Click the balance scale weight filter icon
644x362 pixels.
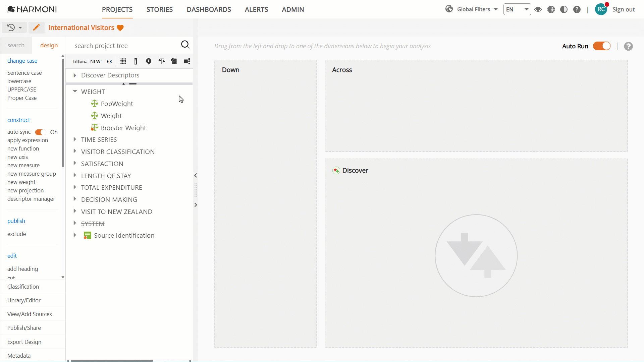coord(162,61)
